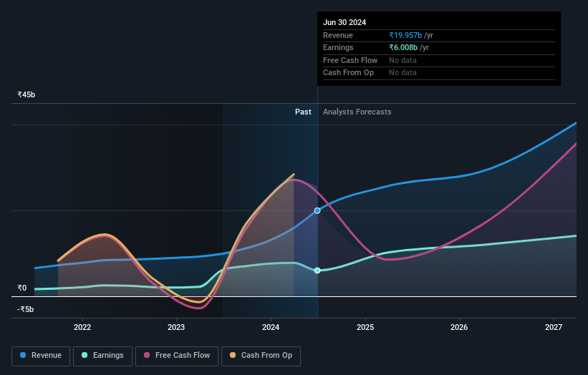588x375 pixels.
Task: Click the 2026 x-axis label
Action: [x=459, y=327]
